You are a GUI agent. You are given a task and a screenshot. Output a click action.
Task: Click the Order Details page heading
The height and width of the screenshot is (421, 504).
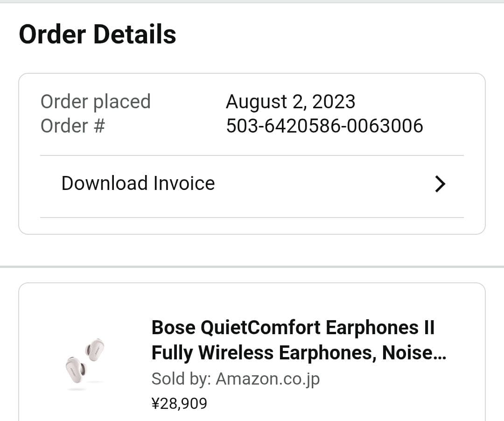[x=98, y=34]
